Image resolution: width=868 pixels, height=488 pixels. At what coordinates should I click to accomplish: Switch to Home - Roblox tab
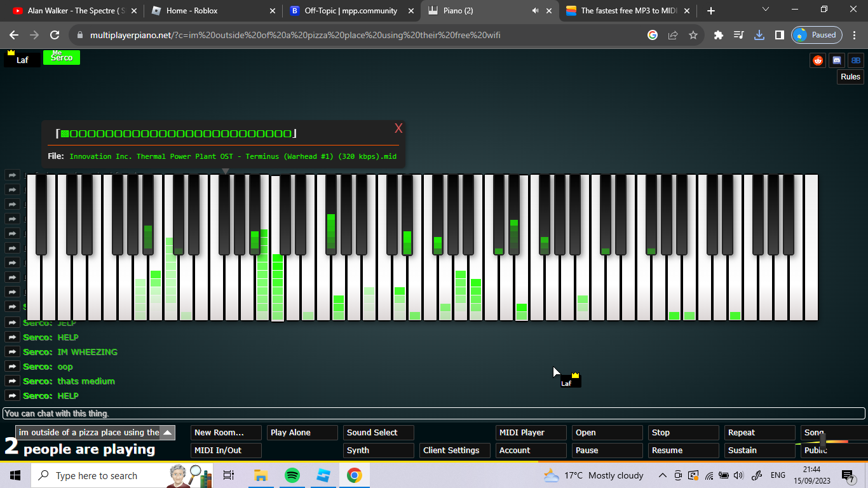213,11
